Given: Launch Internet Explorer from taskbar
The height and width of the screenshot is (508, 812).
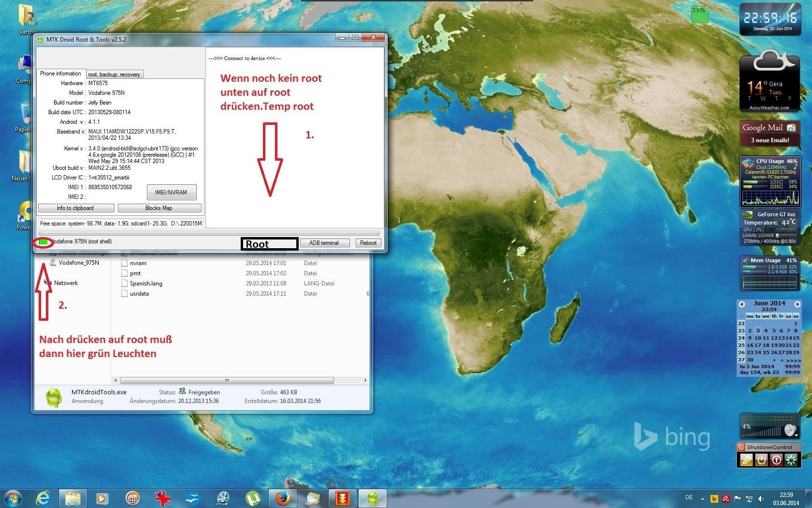Looking at the screenshot, I should tap(43, 498).
